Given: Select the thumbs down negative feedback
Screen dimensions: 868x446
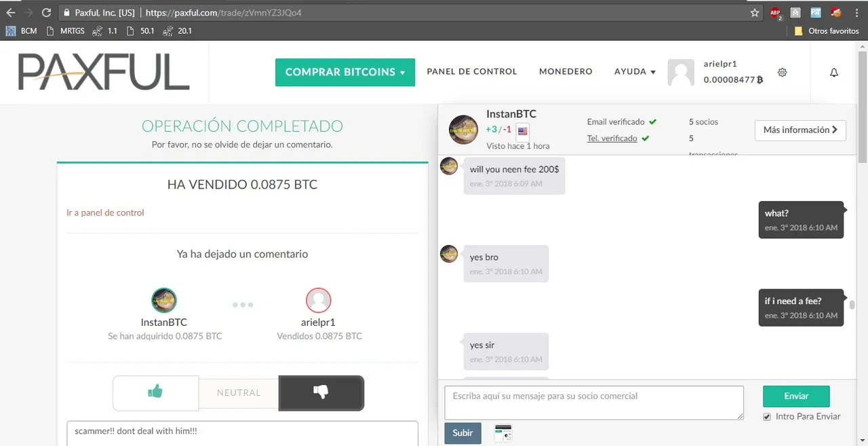Looking at the screenshot, I should point(321,392).
